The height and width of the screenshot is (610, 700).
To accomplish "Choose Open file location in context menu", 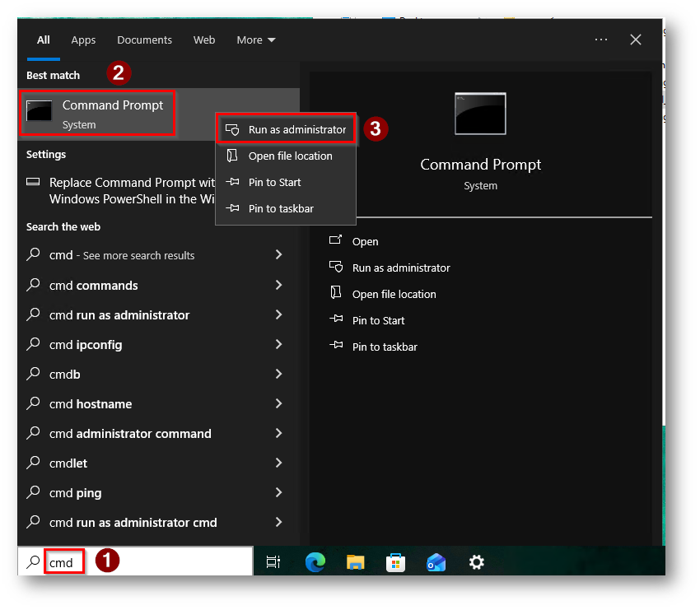I will pyautogui.click(x=290, y=156).
